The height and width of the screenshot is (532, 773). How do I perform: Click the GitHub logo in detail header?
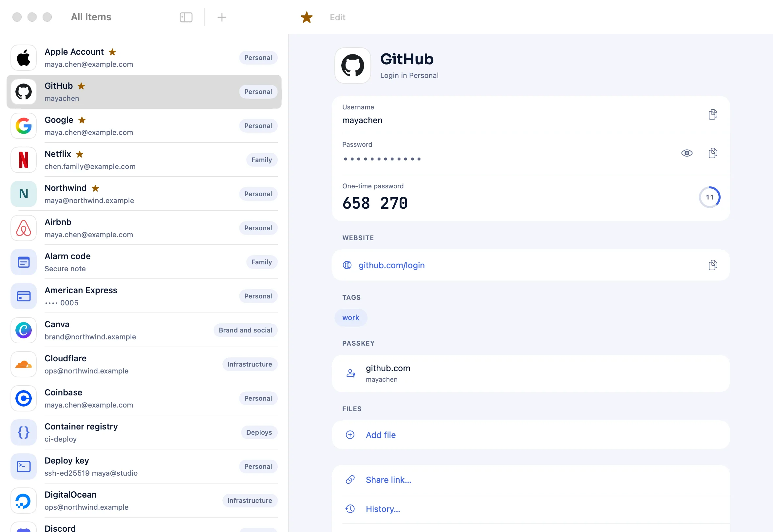352,65
